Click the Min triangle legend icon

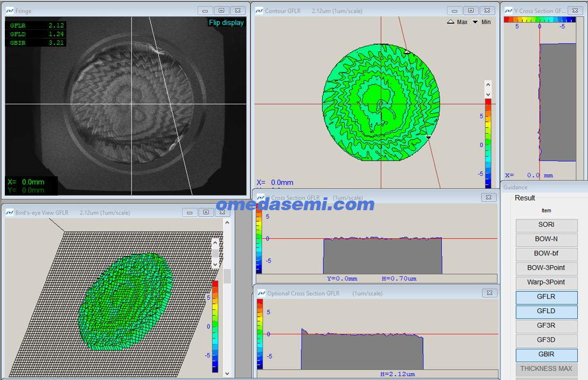pos(475,22)
